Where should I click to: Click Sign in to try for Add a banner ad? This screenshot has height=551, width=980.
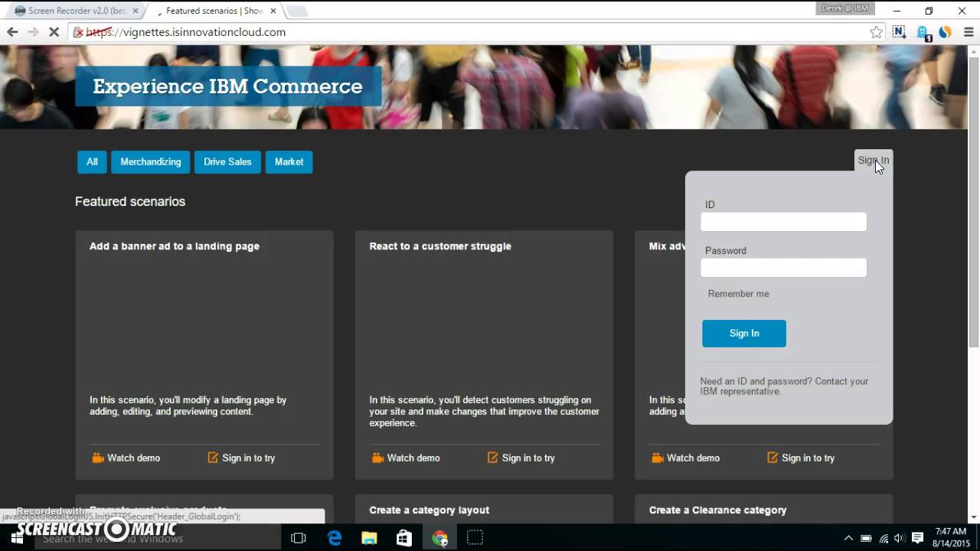(x=248, y=458)
